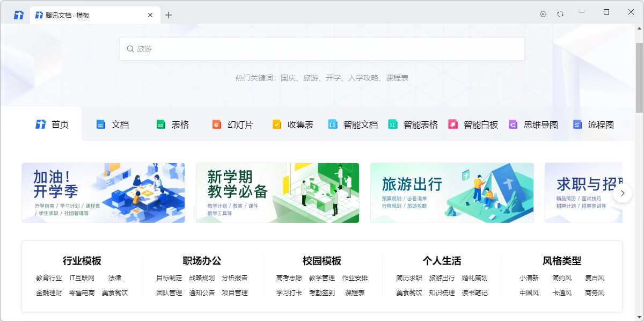Open the 简历求职 category link
The image size is (644, 322).
click(409, 278)
